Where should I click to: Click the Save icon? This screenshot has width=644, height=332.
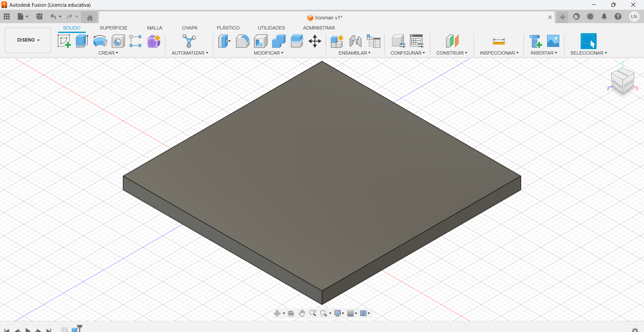tap(39, 16)
